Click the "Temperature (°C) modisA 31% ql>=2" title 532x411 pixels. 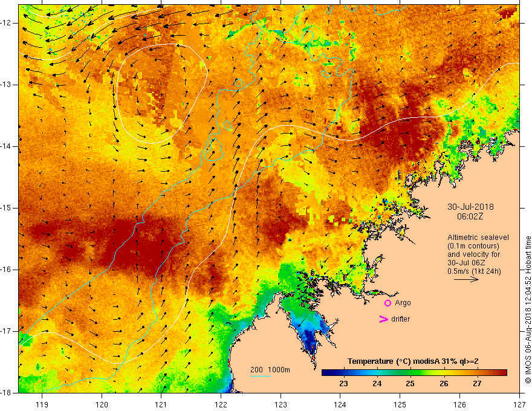413,361
